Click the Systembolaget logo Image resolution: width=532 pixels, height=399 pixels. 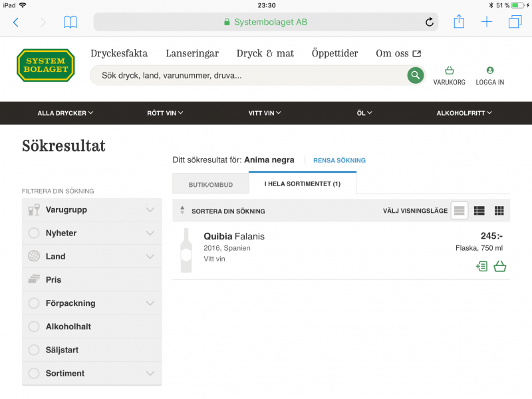pos(46,65)
